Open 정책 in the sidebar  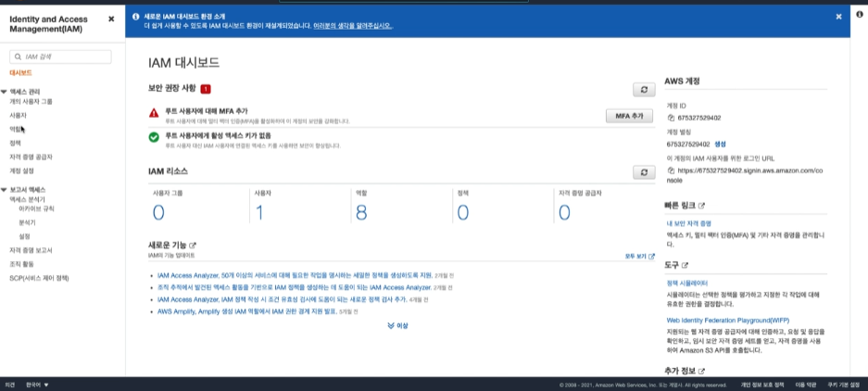tap(15, 143)
